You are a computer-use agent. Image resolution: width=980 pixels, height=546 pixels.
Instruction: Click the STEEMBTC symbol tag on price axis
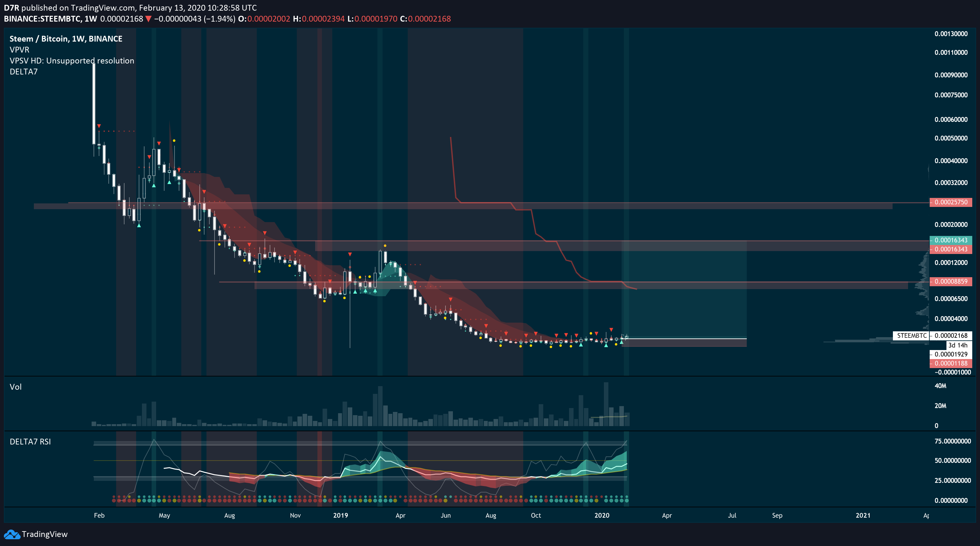coord(911,336)
